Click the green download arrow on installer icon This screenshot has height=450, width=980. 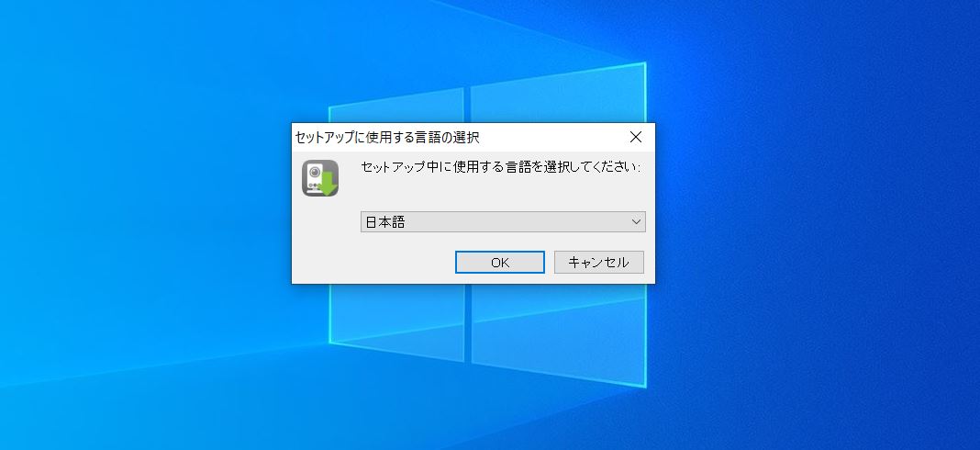click(x=329, y=184)
